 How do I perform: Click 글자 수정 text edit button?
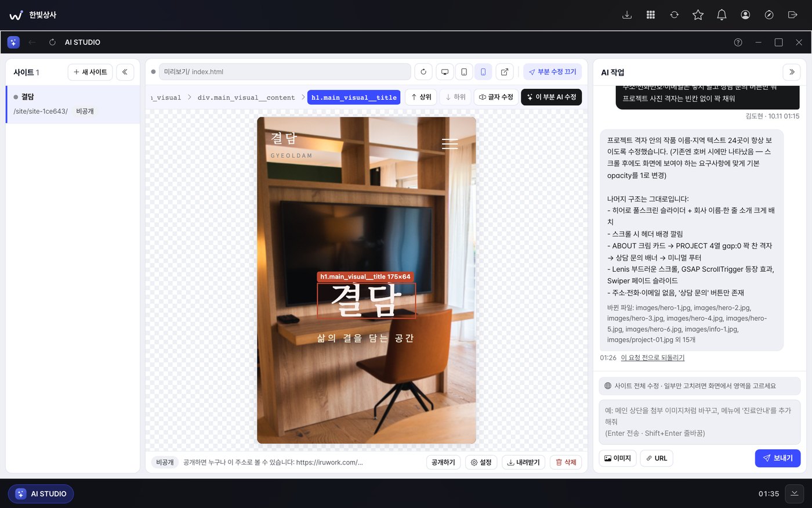pyautogui.click(x=496, y=97)
